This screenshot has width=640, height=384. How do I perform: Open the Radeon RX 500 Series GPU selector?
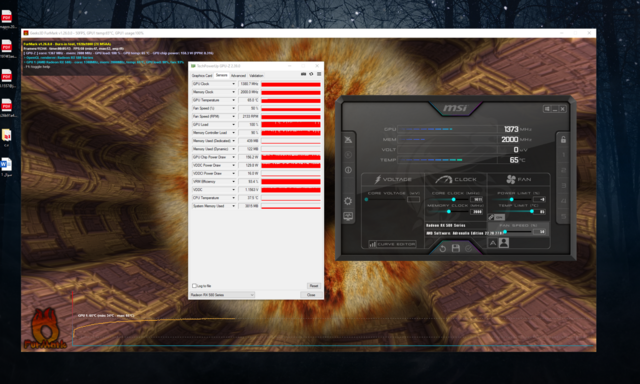[222, 295]
